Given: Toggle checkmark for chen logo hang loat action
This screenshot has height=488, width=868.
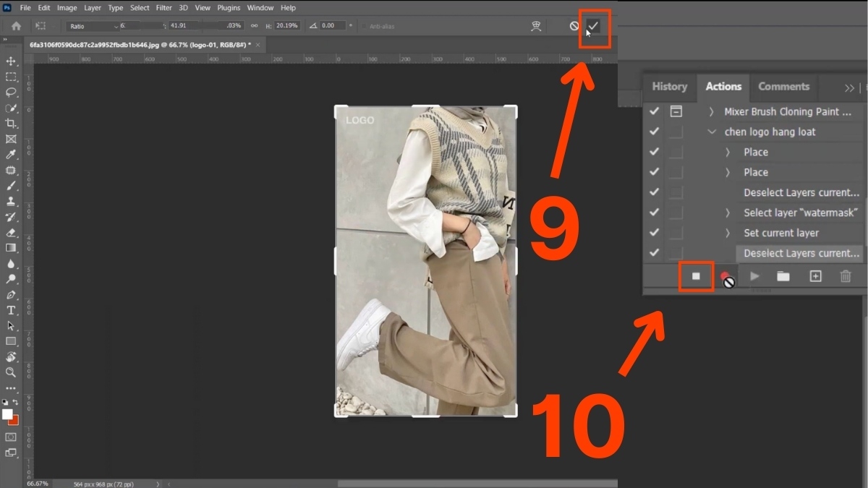Looking at the screenshot, I should 654,132.
